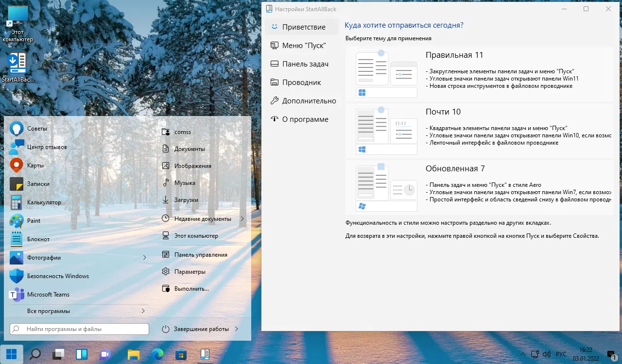Image resolution: width=622 pixels, height=364 pixels.
Task: Click the Найти программы и файлы search box
Action: [x=79, y=329]
